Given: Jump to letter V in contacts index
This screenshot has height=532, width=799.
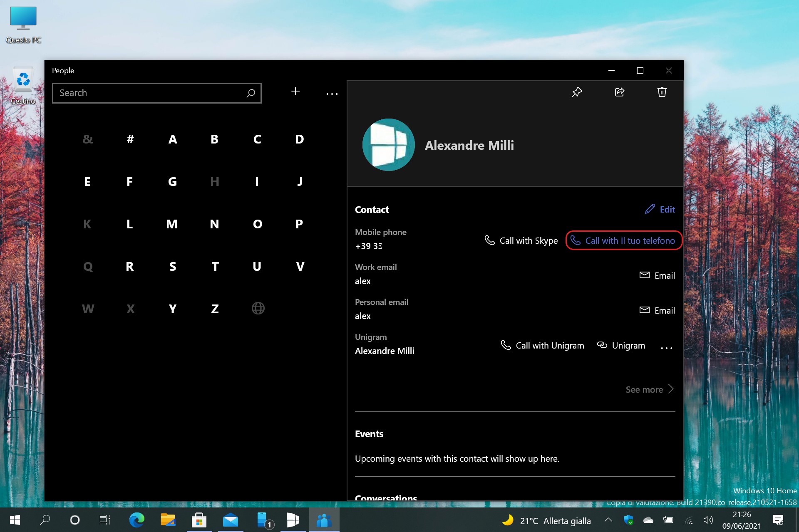Looking at the screenshot, I should coord(300,266).
